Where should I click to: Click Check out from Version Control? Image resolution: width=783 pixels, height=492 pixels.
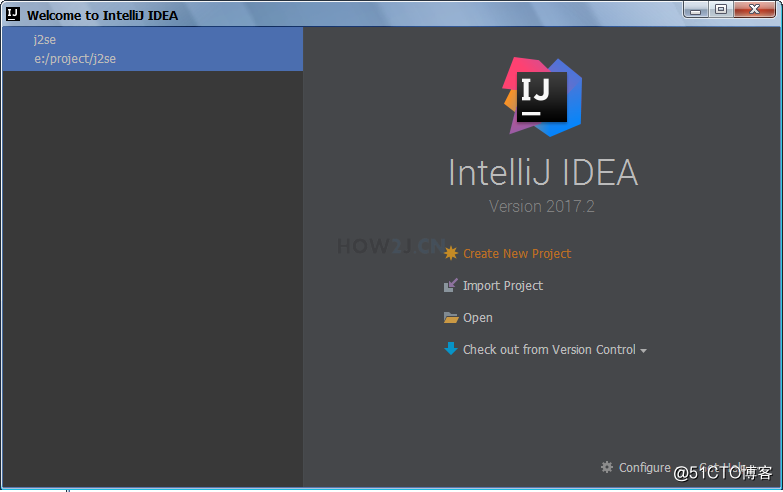[x=549, y=350]
